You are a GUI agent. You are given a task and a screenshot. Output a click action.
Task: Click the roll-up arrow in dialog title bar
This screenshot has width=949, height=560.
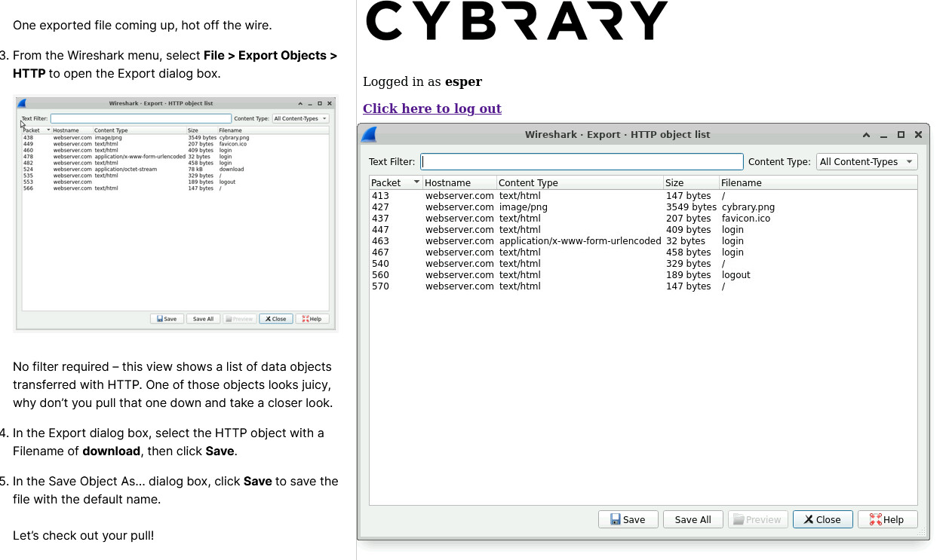866,135
